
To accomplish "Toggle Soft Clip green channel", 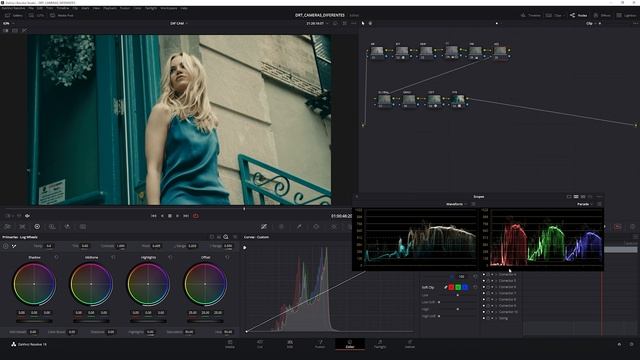I will [458, 287].
